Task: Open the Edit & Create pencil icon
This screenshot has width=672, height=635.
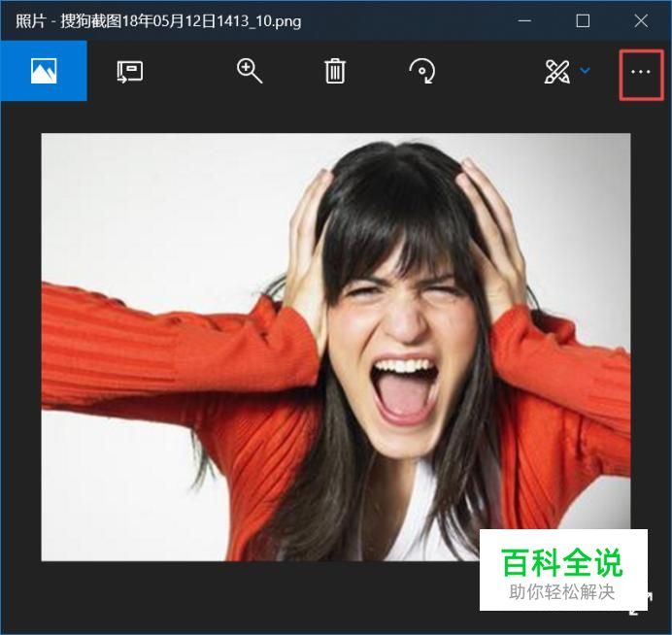Action: [x=556, y=71]
